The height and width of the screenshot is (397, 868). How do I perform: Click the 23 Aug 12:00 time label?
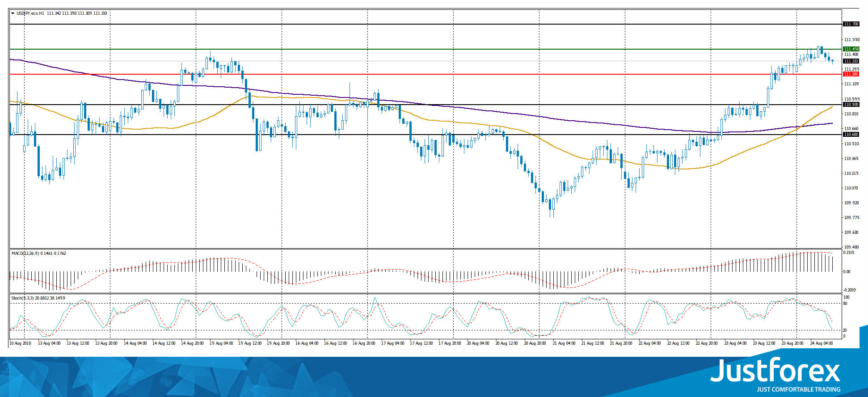coord(764,343)
